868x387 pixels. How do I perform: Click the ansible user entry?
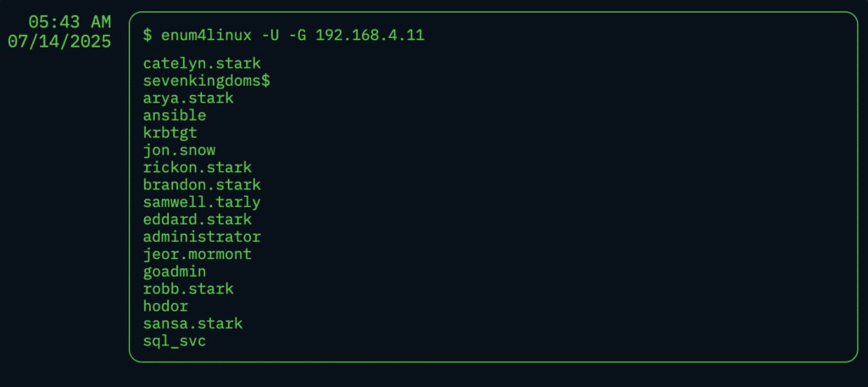tap(175, 116)
